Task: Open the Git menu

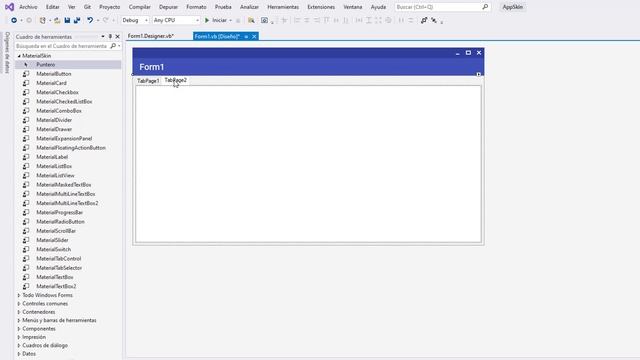Action: click(87, 7)
